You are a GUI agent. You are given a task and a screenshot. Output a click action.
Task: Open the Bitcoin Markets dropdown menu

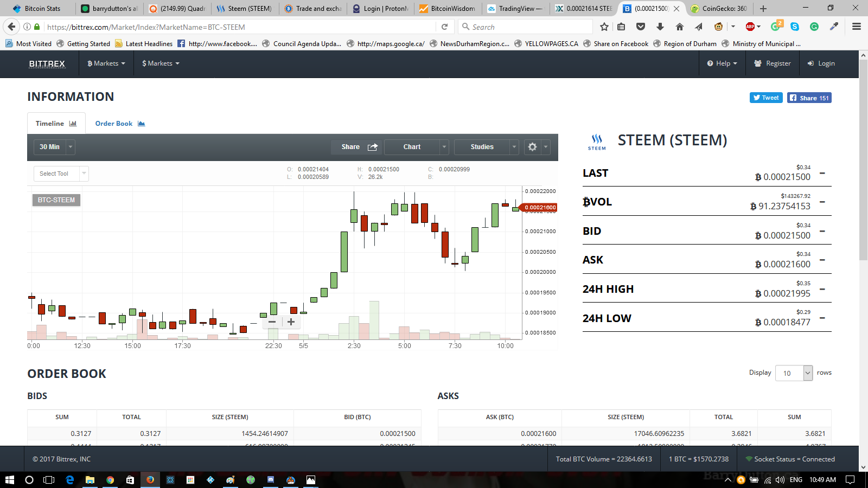pos(106,63)
